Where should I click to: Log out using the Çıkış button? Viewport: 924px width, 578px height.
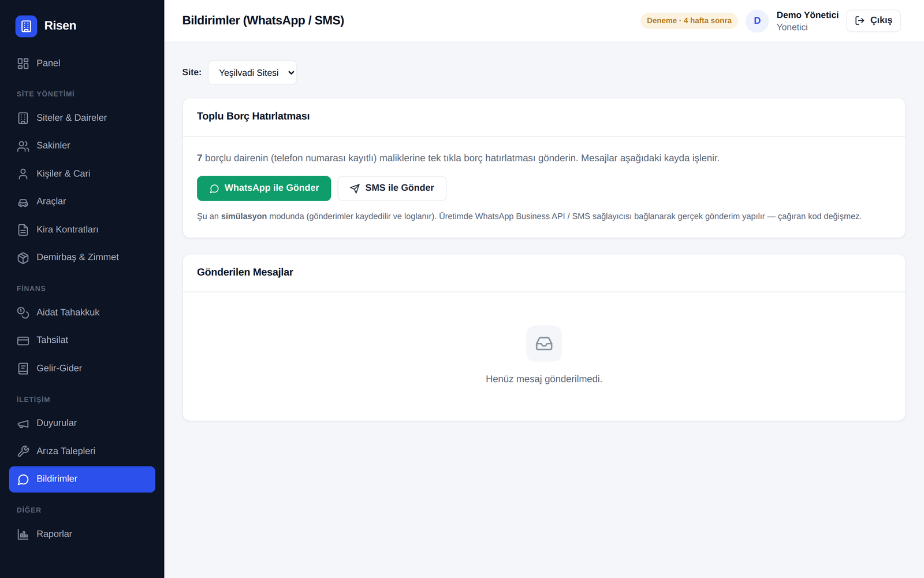pyautogui.click(x=873, y=21)
